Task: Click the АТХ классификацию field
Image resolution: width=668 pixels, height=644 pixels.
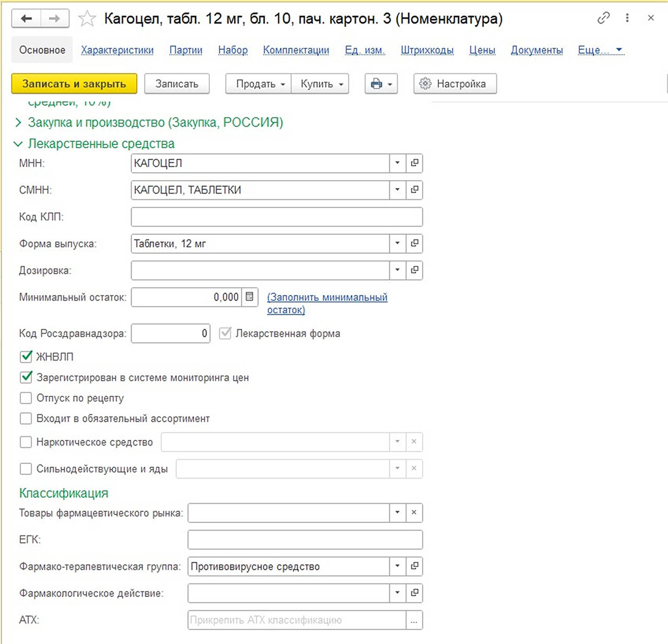Action: click(296, 620)
